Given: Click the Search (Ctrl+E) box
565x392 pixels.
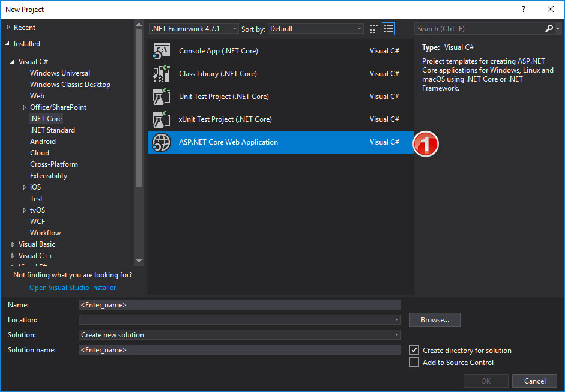Looking at the screenshot, I should pos(479,29).
